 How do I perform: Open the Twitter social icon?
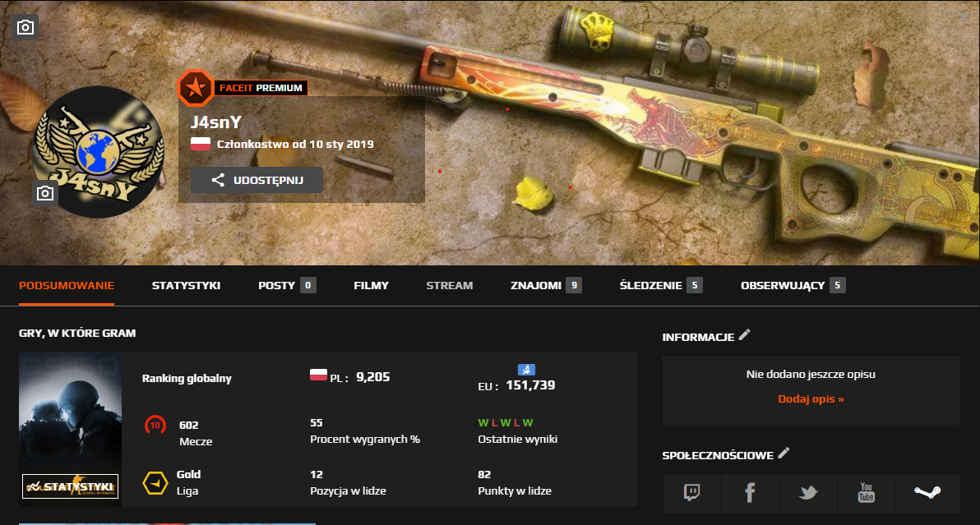click(x=808, y=493)
